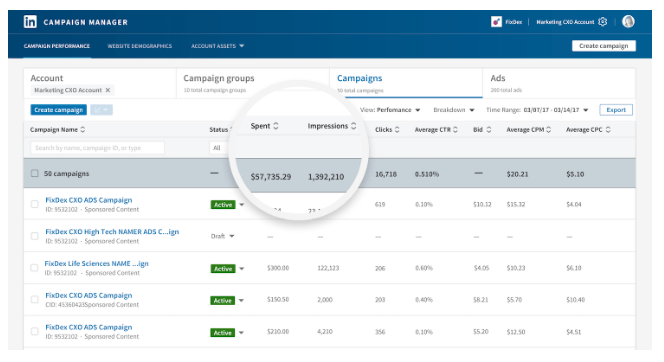Image resolution: width=664 pixels, height=362 pixels.
Task: Change status of first Active campaign
Action: (x=241, y=204)
